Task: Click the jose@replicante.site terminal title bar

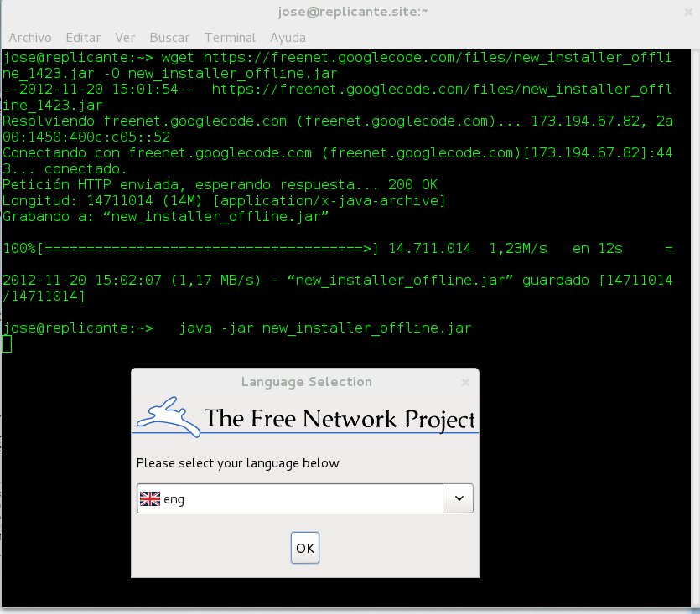Action: coord(350,12)
